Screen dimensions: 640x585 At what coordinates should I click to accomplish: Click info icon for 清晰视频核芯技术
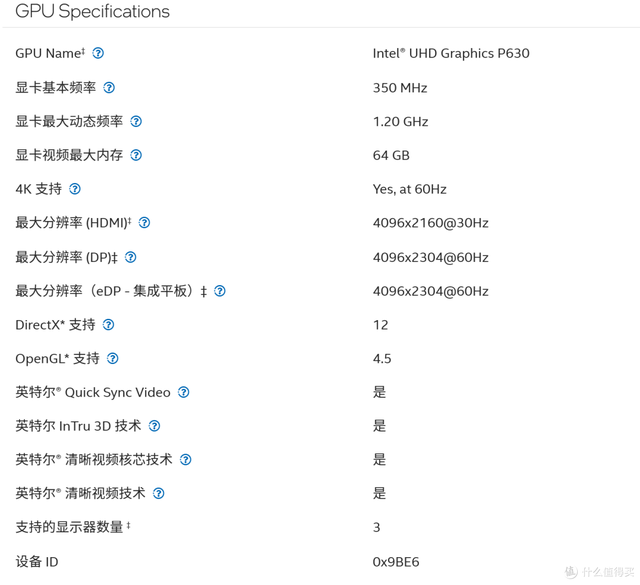tap(186, 460)
